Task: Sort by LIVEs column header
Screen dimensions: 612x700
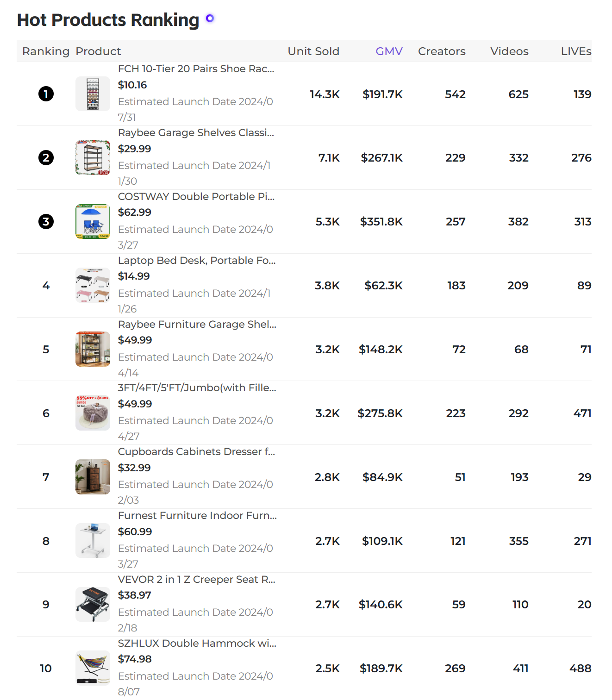Action: (576, 51)
